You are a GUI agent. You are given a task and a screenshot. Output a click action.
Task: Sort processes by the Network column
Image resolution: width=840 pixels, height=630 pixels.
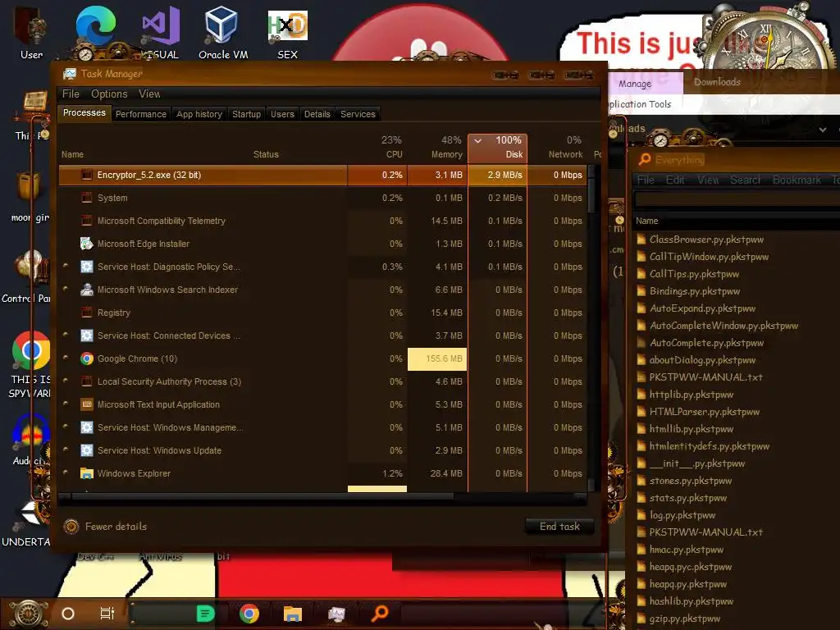pos(558,148)
